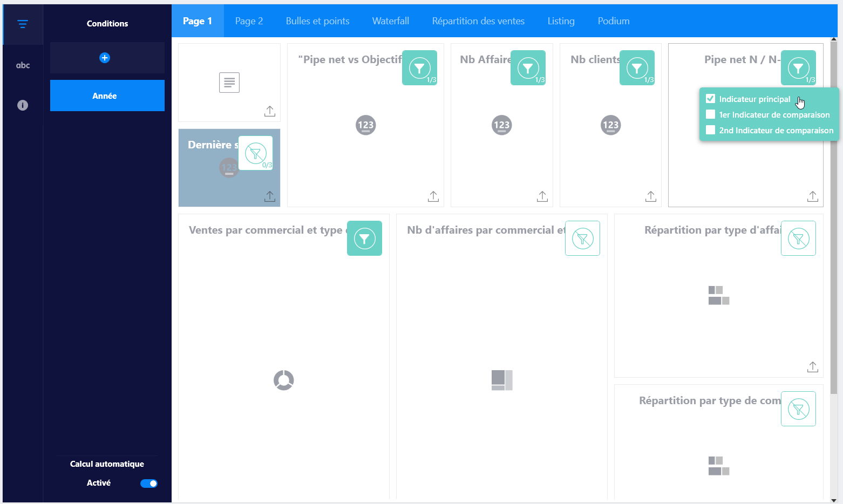The image size is (843, 504).
Task: Click the vertical scrollbar on the right
Action: coord(834,216)
